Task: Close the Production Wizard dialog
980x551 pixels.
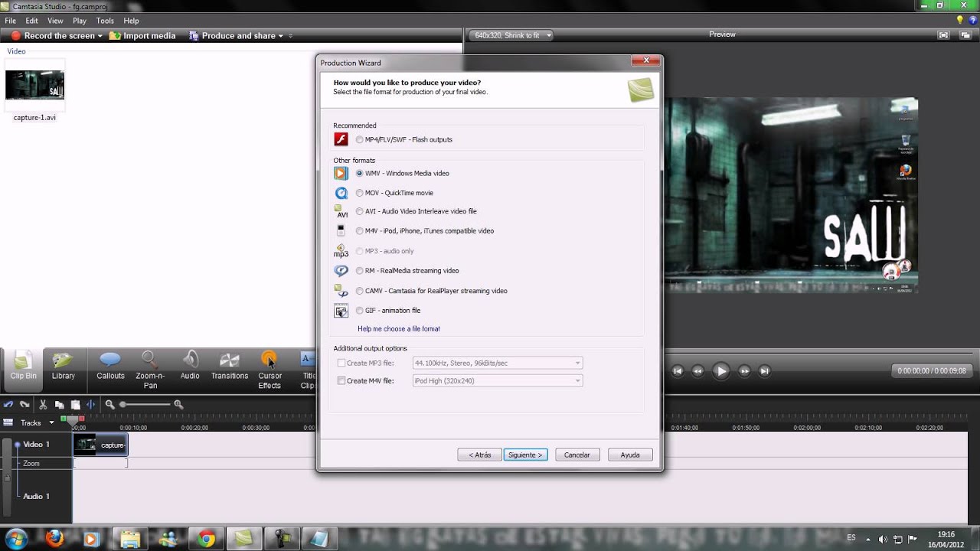Action: point(646,60)
